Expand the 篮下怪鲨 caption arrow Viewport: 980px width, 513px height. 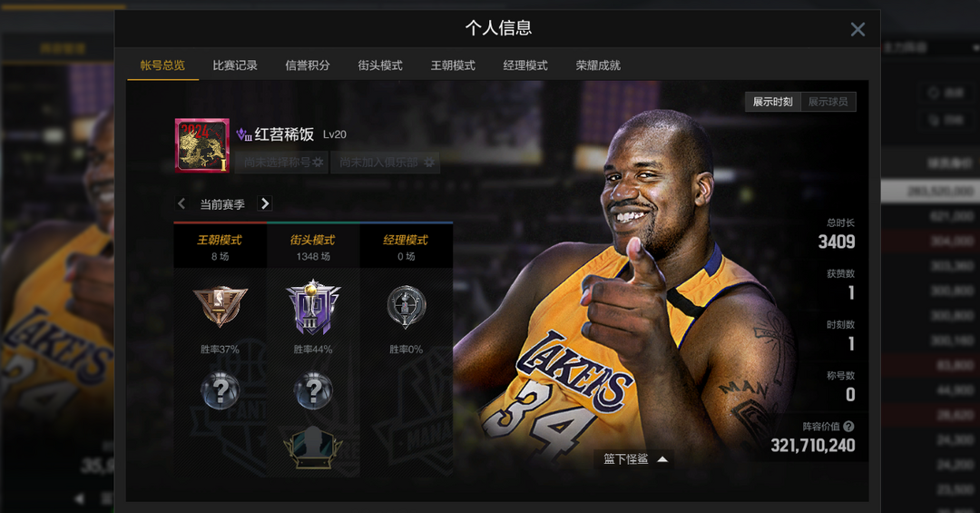coord(662,459)
